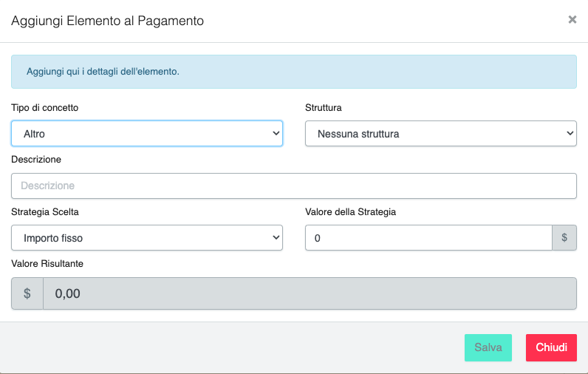Click the dollar prefix of Valore Risultante
The image size is (588, 374).
coord(27,293)
